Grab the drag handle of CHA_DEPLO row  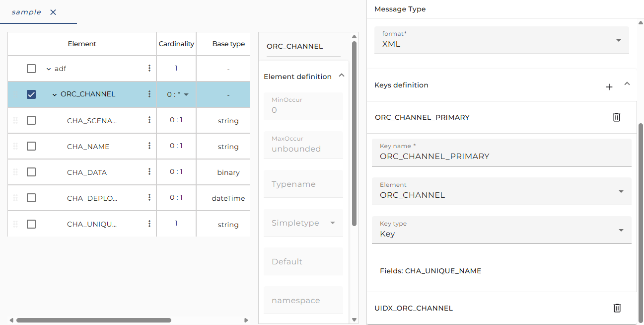[x=15, y=198]
